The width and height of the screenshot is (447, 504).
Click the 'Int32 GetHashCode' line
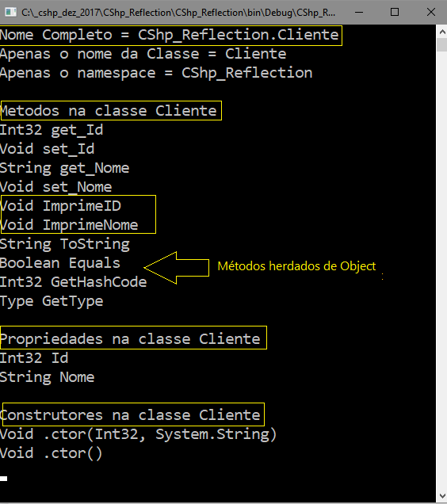74,282
